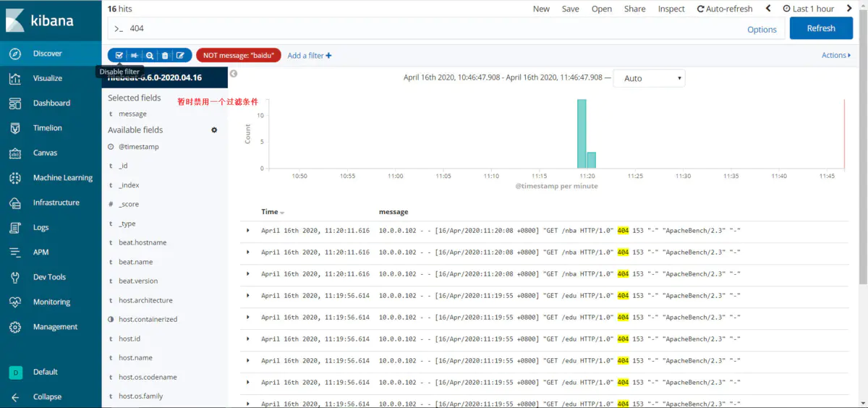Invert the filter with the magnifier icon

[x=150, y=55]
